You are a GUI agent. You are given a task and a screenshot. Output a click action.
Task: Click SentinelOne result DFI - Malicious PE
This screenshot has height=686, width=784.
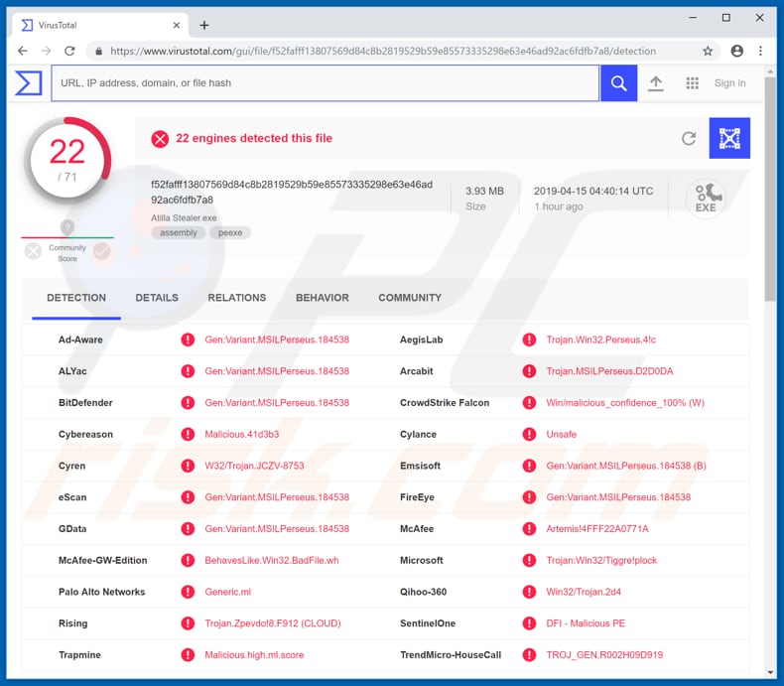click(586, 623)
